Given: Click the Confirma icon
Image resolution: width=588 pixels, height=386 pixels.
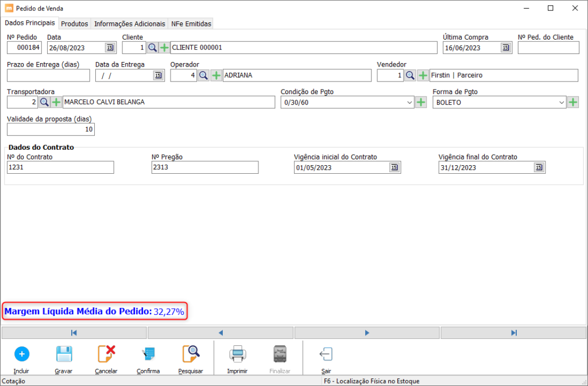Looking at the screenshot, I should tap(148, 354).
